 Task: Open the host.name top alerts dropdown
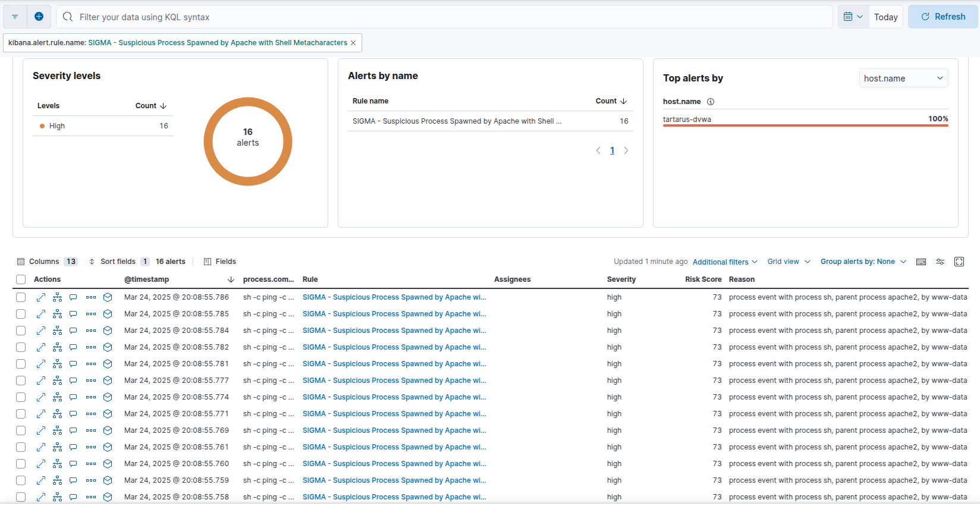[x=903, y=78]
